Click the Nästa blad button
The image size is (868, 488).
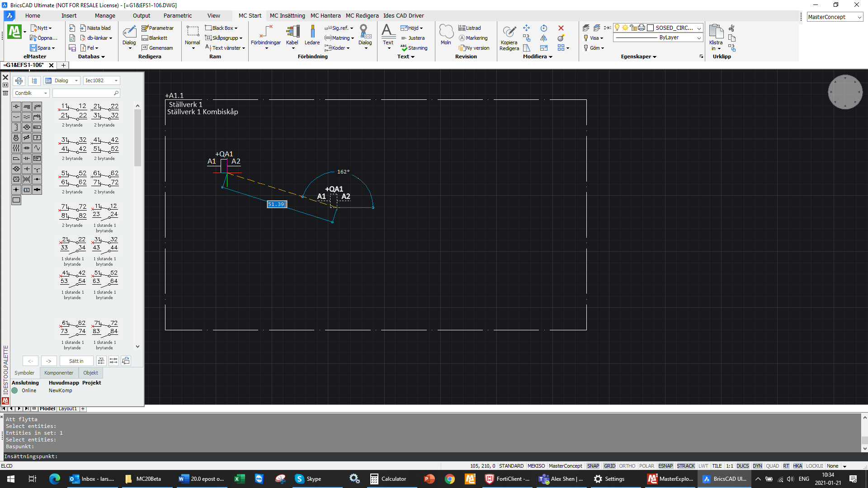pos(95,28)
